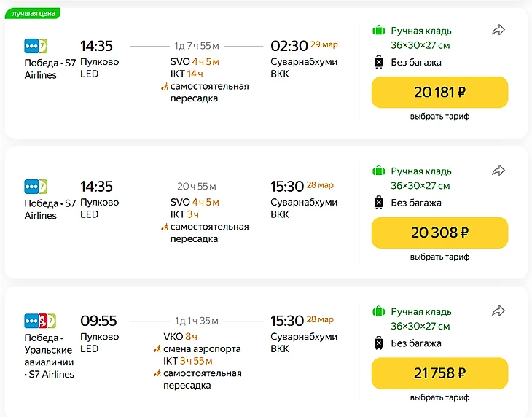This screenshot has width=532, height=417.
Task: Click green hand luggage icon in first card
Action: (x=378, y=31)
